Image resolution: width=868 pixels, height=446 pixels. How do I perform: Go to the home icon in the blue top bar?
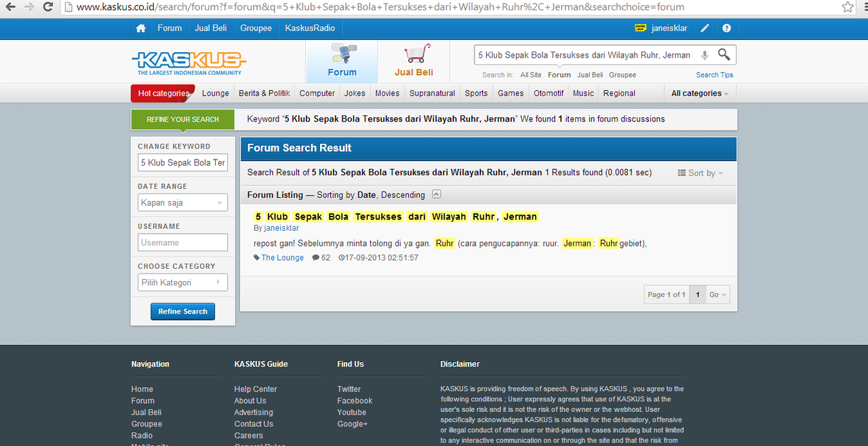coord(141,29)
